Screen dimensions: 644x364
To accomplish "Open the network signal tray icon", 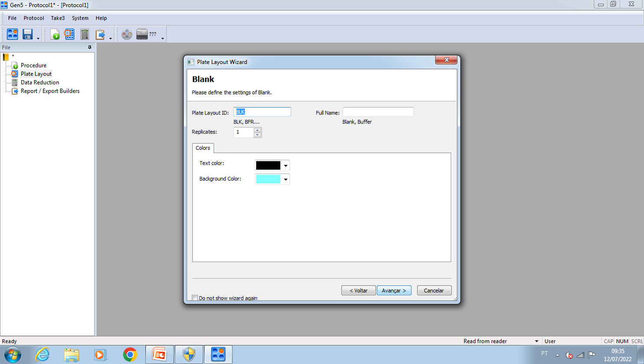I will 580,355.
